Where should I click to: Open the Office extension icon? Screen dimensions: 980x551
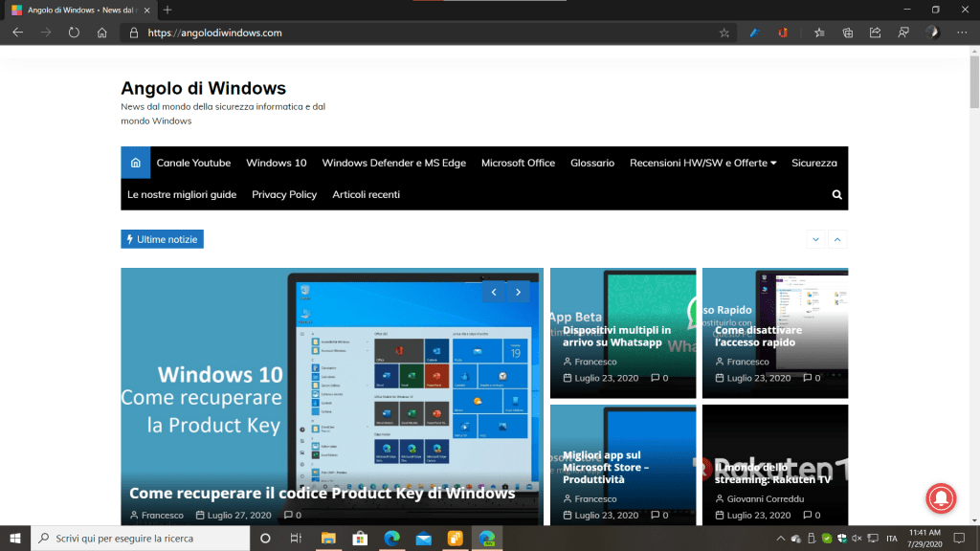(783, 33)
